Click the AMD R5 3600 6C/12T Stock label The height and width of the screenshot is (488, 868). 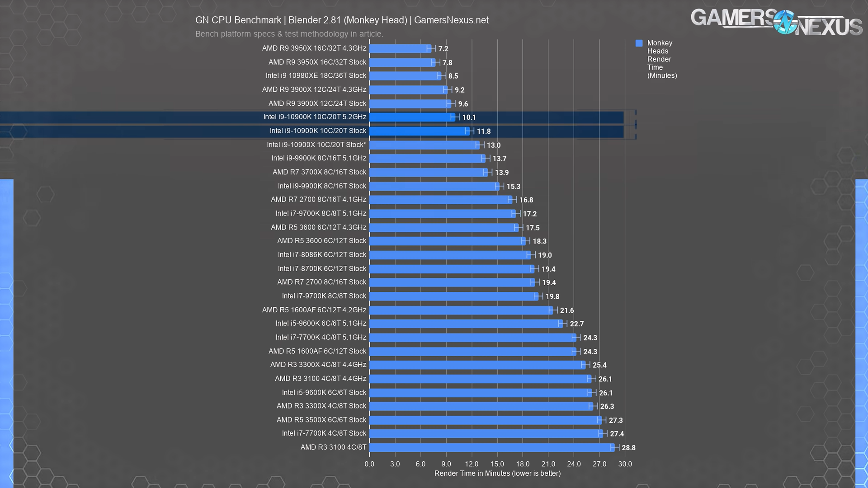321,241
